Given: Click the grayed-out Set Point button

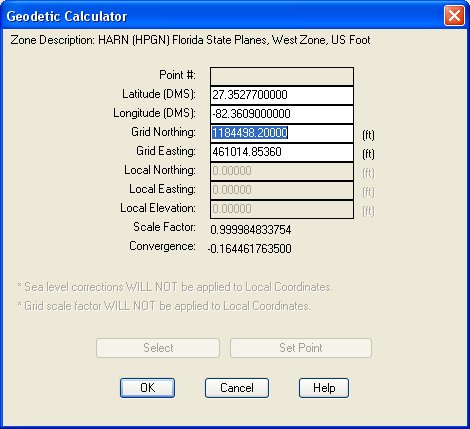Looking at the screenshot, I should [x=301, y=348].
